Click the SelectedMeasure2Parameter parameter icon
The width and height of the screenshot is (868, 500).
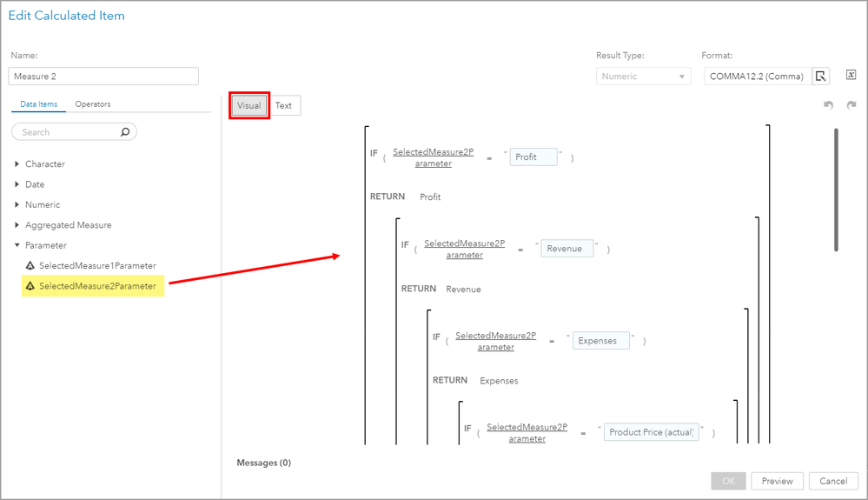tap(30, 286)
